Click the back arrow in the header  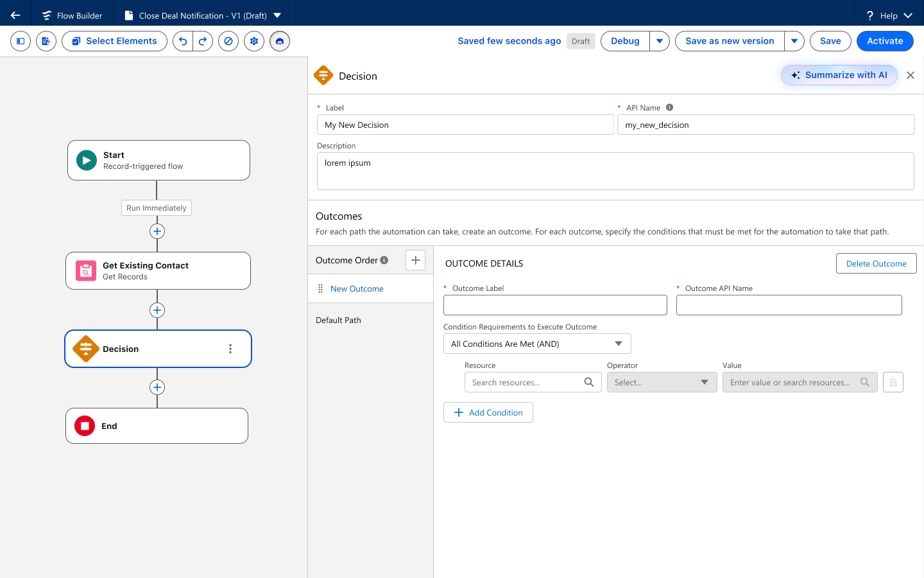[15, 15]
